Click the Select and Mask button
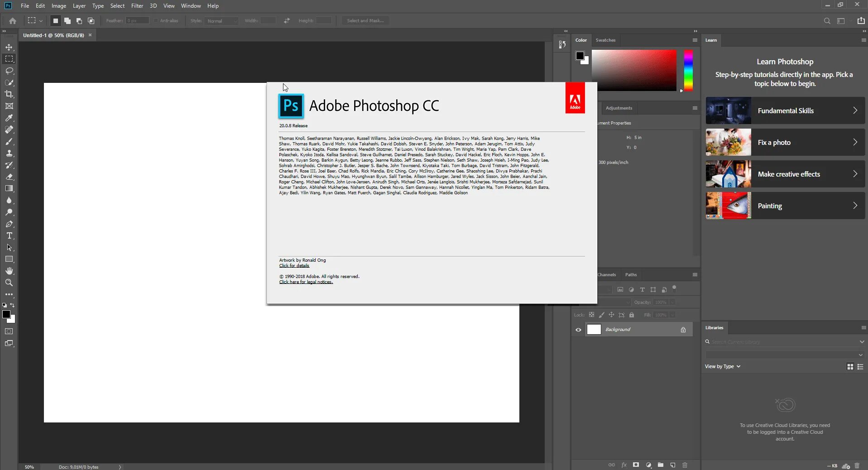The width and height of the screenshot is (868, 470). 365,21
